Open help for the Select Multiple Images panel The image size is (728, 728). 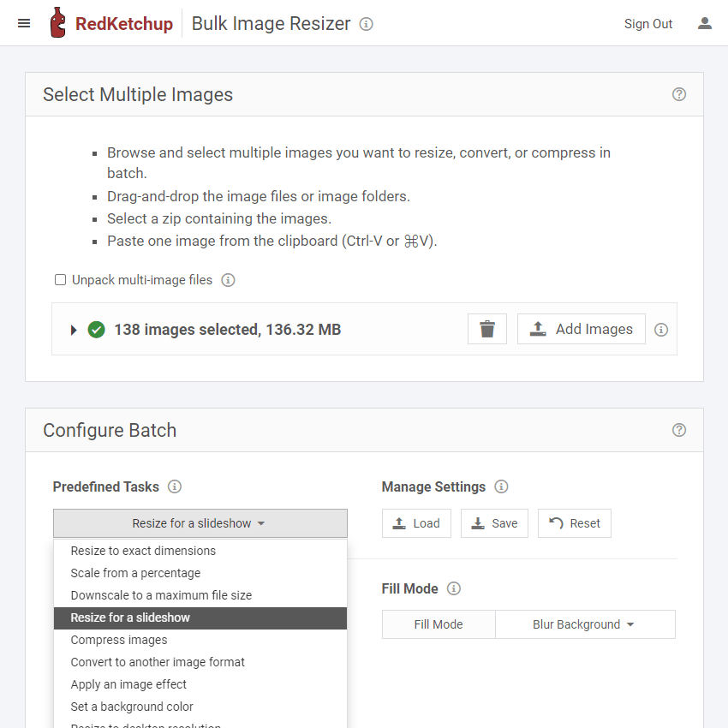(x=679, y=94)
